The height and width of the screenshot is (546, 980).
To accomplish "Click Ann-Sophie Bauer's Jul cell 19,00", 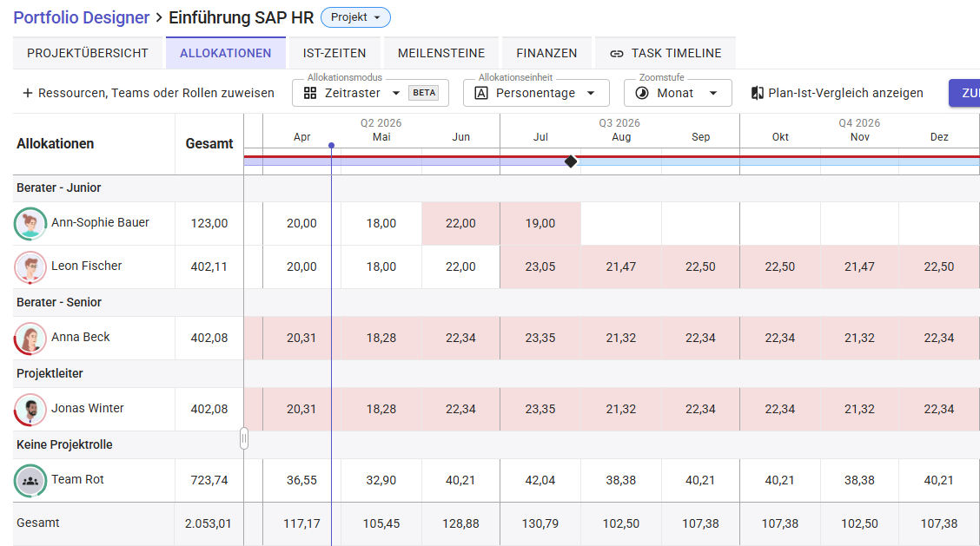I will (540, 224).
